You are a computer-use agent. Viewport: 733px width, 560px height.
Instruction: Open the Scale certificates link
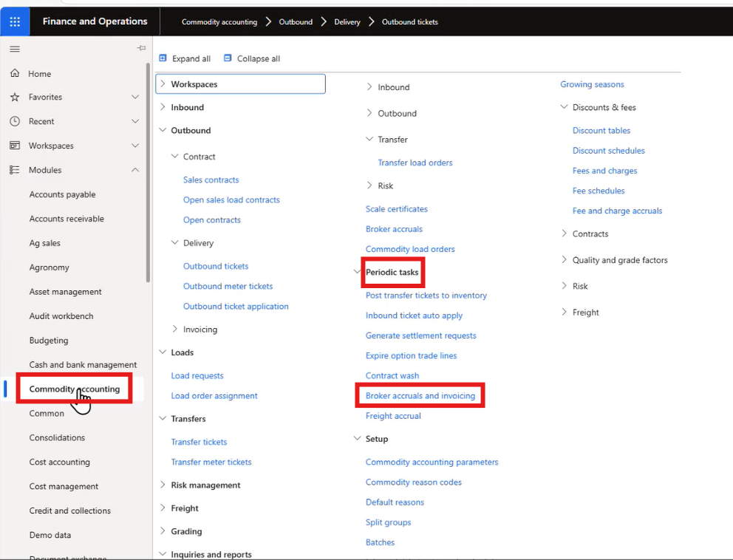point(396,209)
